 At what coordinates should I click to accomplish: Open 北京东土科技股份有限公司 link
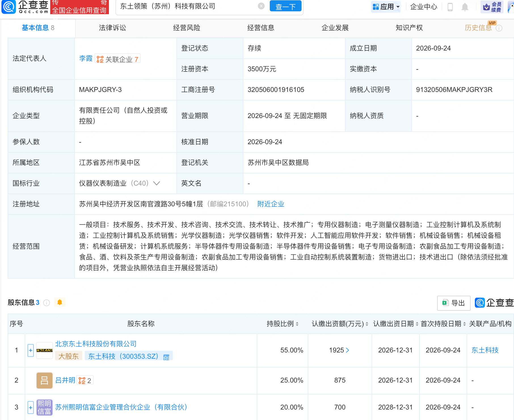[x=96, y=344]
